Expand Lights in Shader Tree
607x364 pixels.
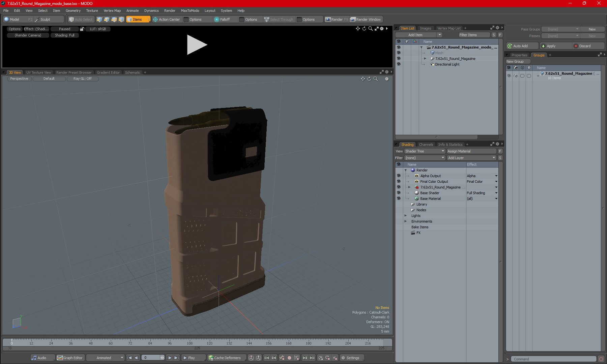click(x=406, y=216)
